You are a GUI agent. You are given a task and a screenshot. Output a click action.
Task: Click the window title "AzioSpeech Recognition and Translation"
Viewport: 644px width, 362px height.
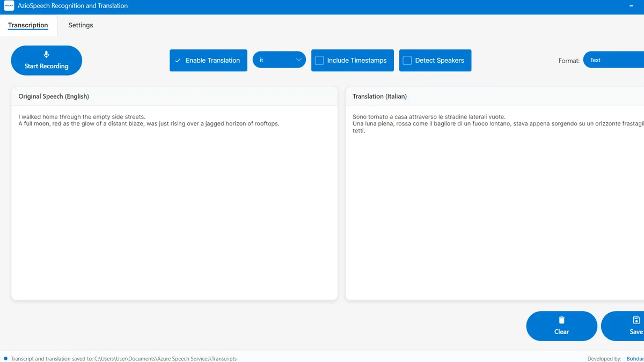(72, 6)
